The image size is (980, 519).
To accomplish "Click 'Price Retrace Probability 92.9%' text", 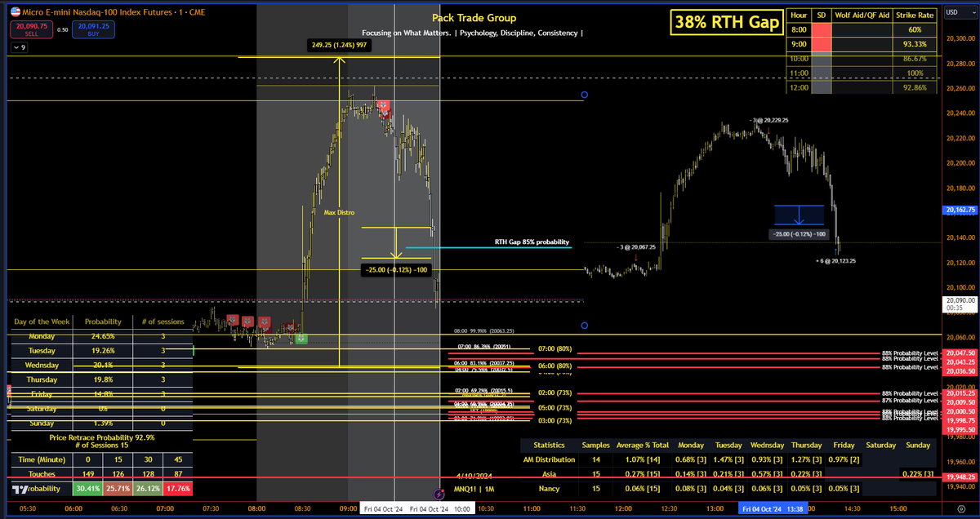I will pyautogui.click(x=101, y=437).
